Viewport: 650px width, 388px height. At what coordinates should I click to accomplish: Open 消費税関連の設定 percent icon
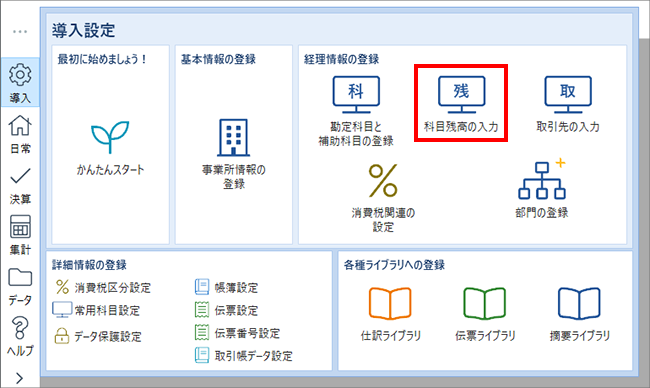pos(383,180)
